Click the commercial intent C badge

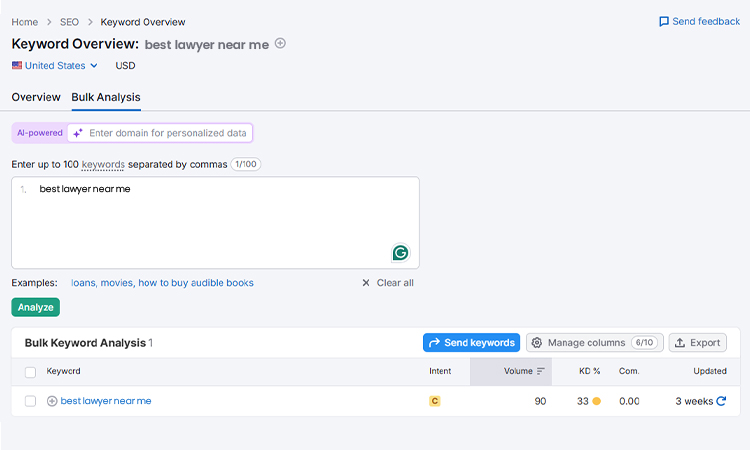pyautogui.click(x=435, y=401)
